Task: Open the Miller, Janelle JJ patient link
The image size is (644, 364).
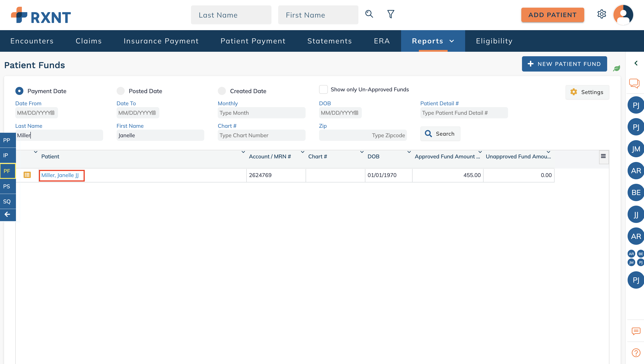Action: click(x=60, y=175)
